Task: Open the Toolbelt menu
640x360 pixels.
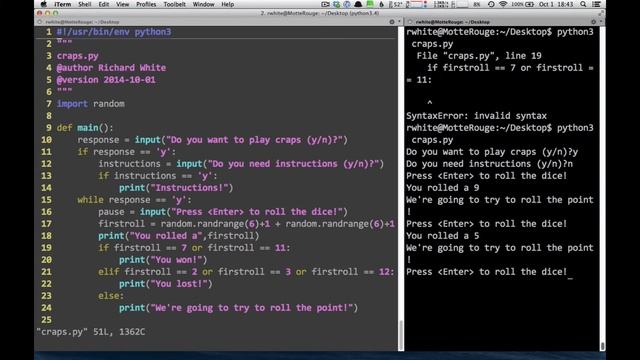Action: tap(174, 4)
